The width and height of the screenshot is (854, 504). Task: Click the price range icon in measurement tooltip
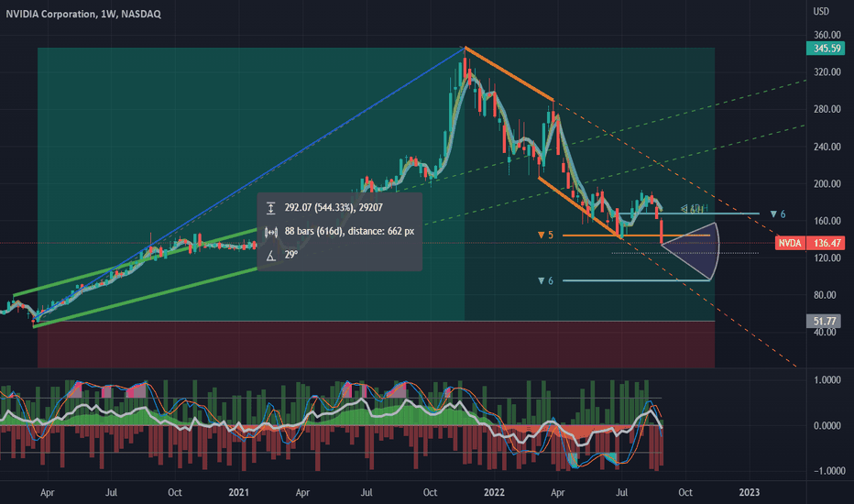click(x=270, y=208)
